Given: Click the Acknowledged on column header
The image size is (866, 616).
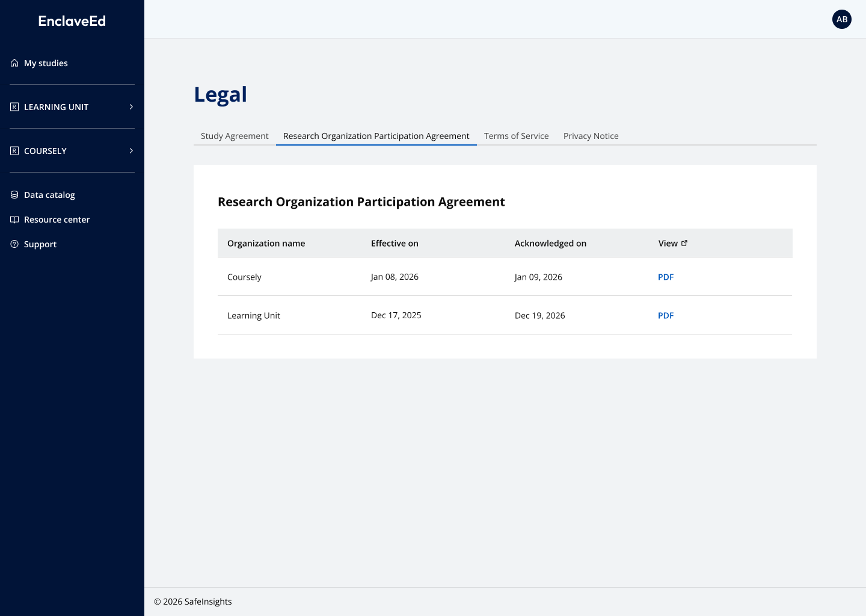Looking at the screenshot, I should tap(550, 243).
